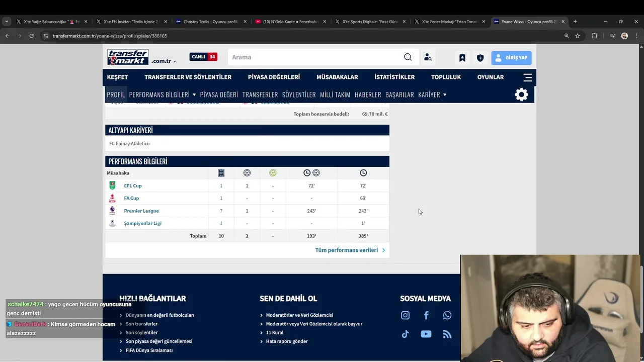
Task: Open the WhatsApp social icon
Action: [447, 315]
